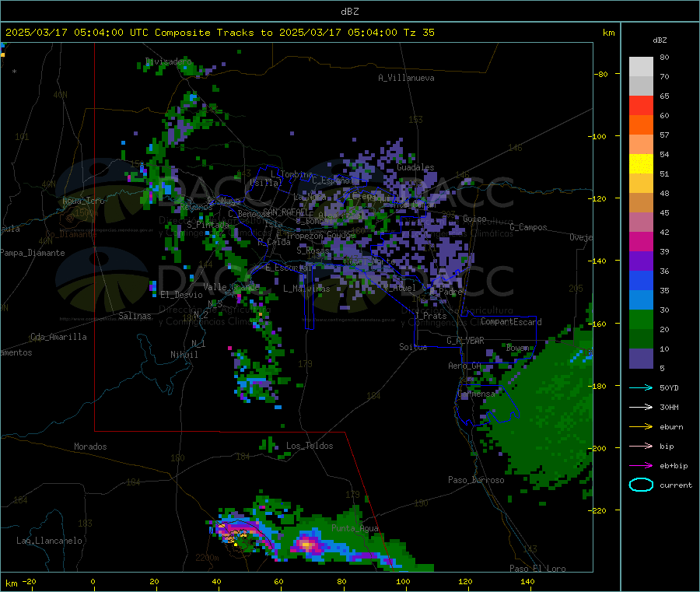Click the 'Punta_Agua' map label

[x=355, y=529]
